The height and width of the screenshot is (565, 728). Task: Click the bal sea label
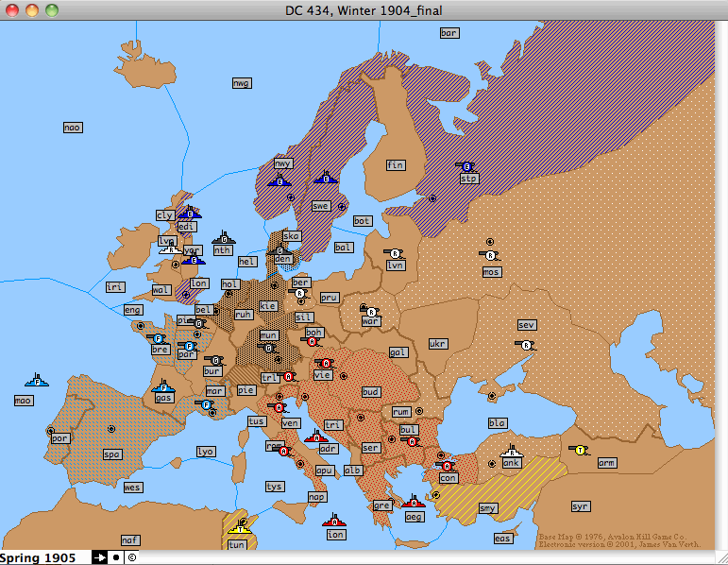pyautogui.click(x=344, y=248)
